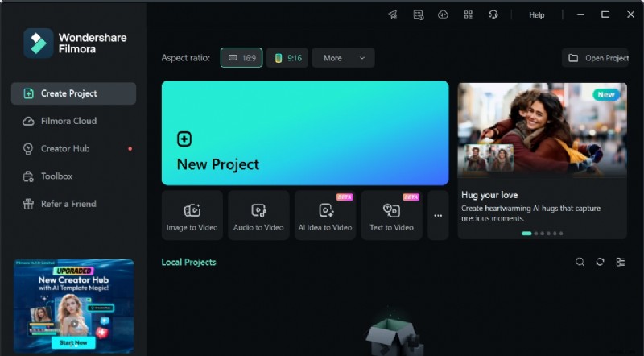Refresh the local projects list
Screen dimensions: 644x356
click(x=600, y=262)
